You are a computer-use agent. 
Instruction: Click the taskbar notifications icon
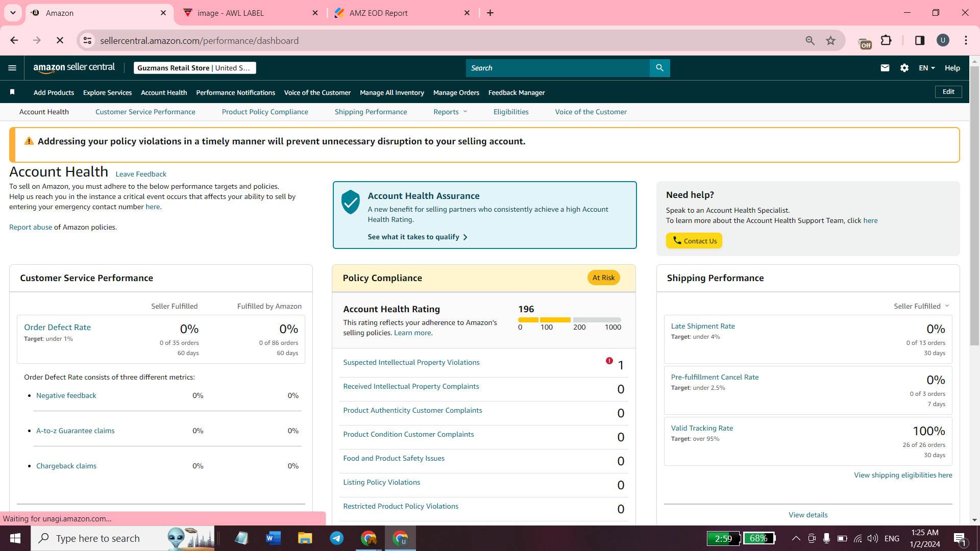[960, 539]
